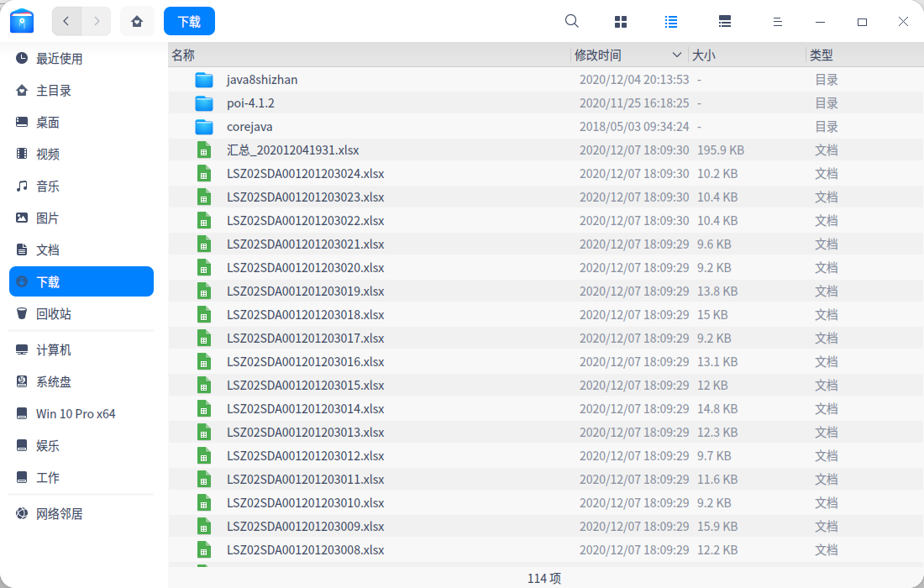Screen dimensions: 924x588
Task: Open 网络邻居 in the sidebar
Action: point(81,514)
